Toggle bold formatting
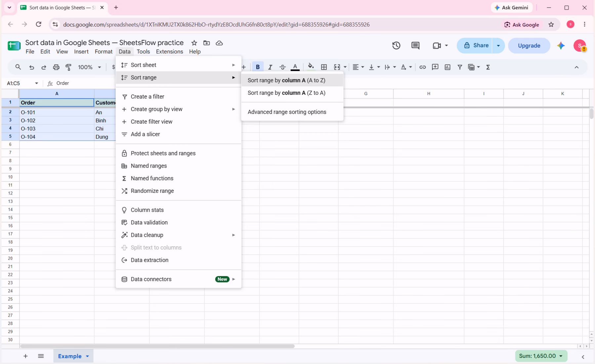 (258, 67)
